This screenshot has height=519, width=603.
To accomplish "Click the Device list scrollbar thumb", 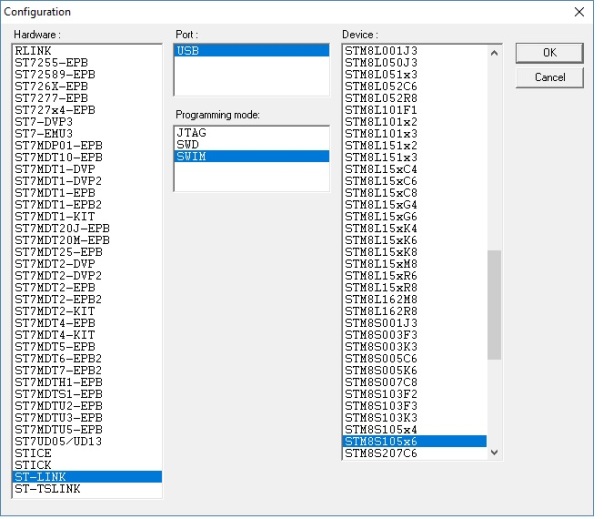I will (495, 305).
